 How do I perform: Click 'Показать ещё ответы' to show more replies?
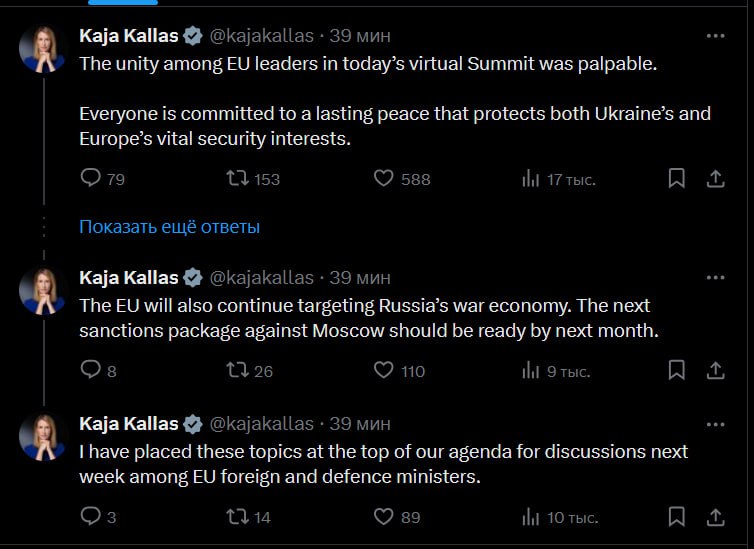pos(169,227)
